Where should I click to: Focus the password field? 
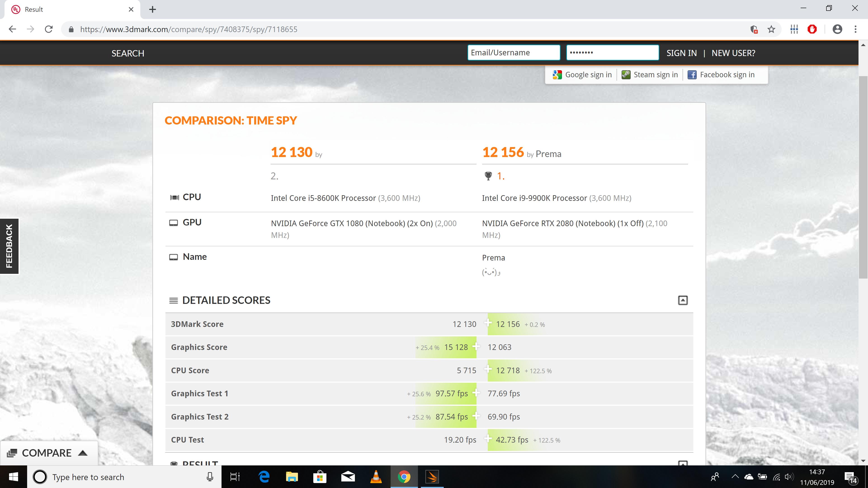point(613,53)
